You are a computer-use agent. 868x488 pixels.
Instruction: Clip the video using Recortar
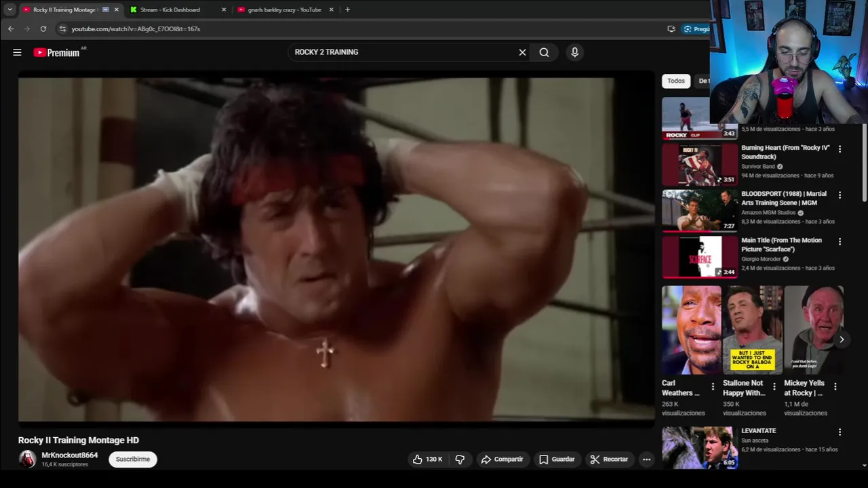[x=609, y=460]
